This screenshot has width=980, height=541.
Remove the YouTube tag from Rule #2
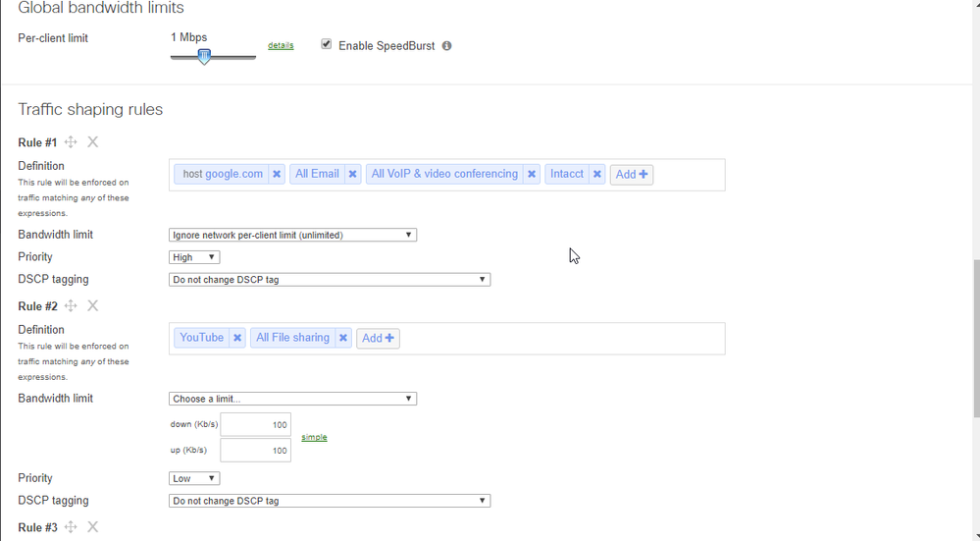tap(237, 338)
